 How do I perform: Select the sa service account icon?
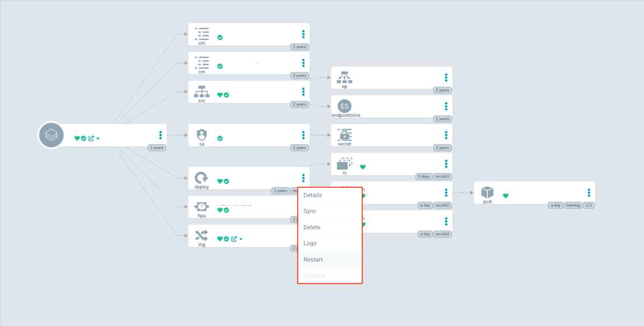(202, 135)
